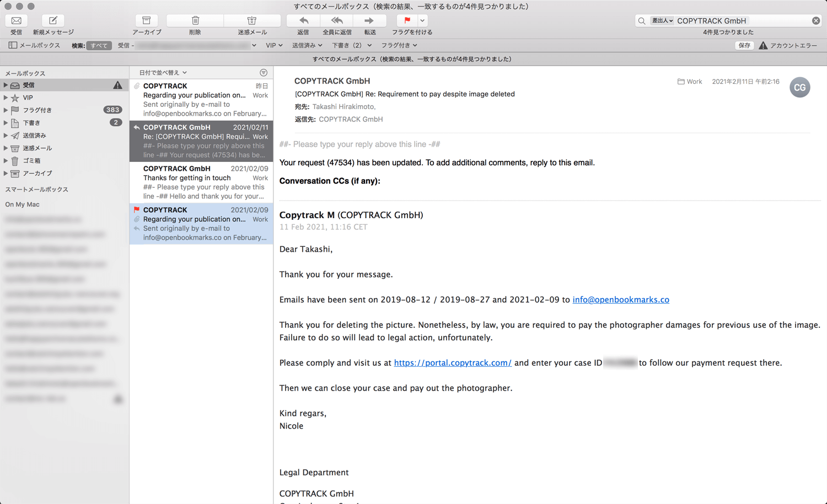Open the 下書き (2) favorites dropdown
Image resolution: width=827 pixels, height=504 pixels.
352,45
